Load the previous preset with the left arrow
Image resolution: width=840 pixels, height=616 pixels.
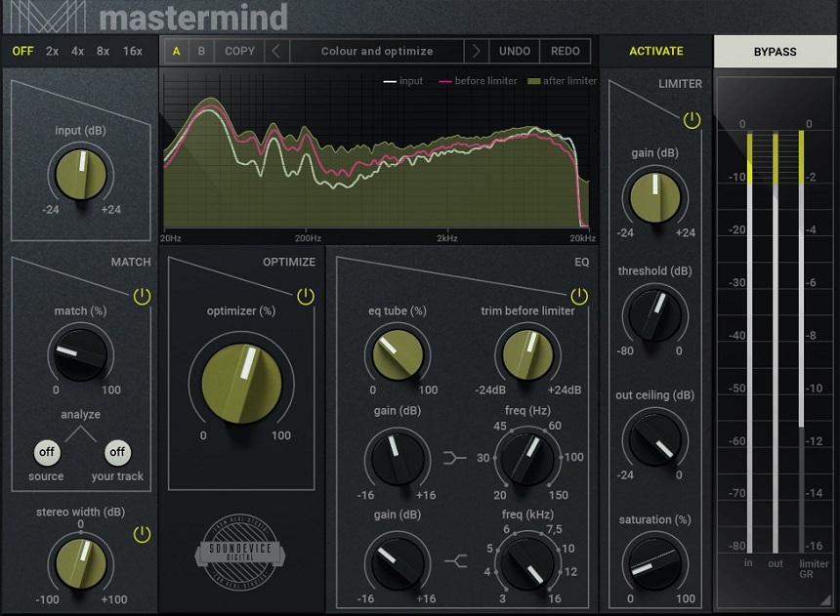pyautogui.click(x=277, y=51)
